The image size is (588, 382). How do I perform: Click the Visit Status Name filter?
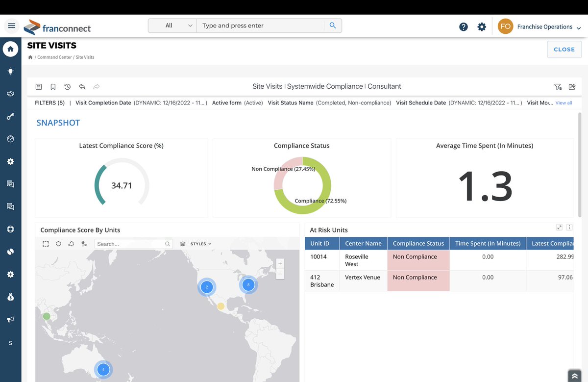pos(329,103)
